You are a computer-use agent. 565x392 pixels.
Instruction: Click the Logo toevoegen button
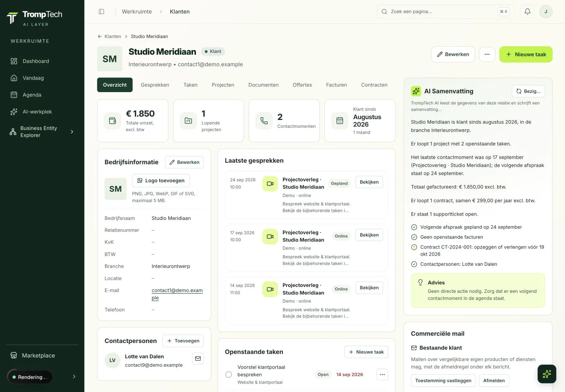[161, 181]
